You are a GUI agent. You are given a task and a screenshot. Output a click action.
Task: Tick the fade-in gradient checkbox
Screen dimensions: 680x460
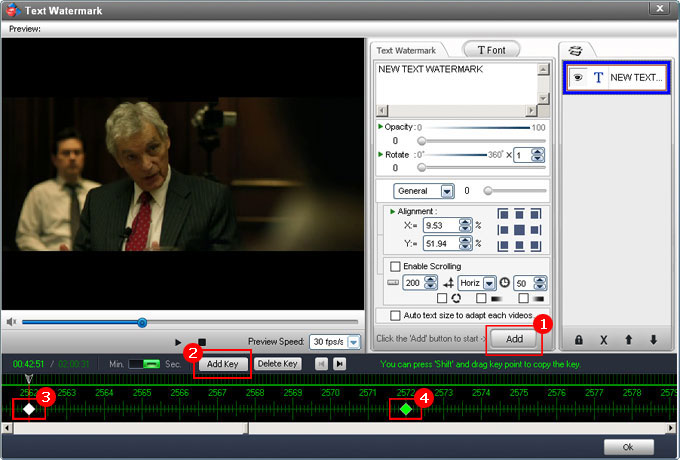[481, 298]
